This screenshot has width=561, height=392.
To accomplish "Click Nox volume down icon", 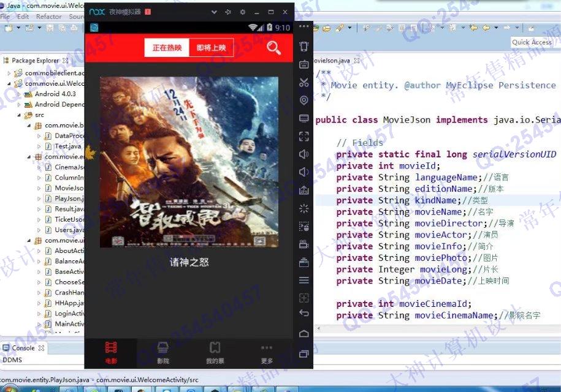I will click(x=303, y=172).
